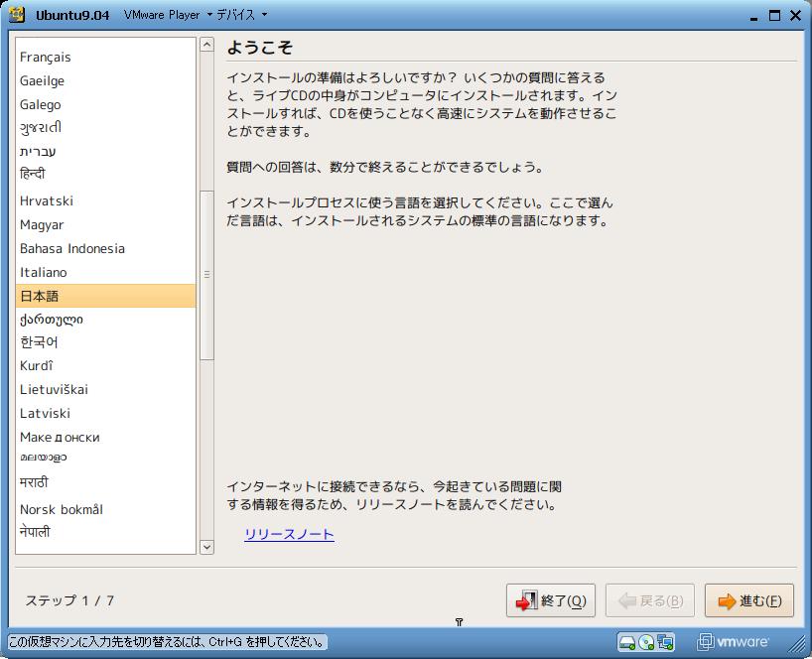Select Bahasa Indonesia in the language list

point(105,248)
